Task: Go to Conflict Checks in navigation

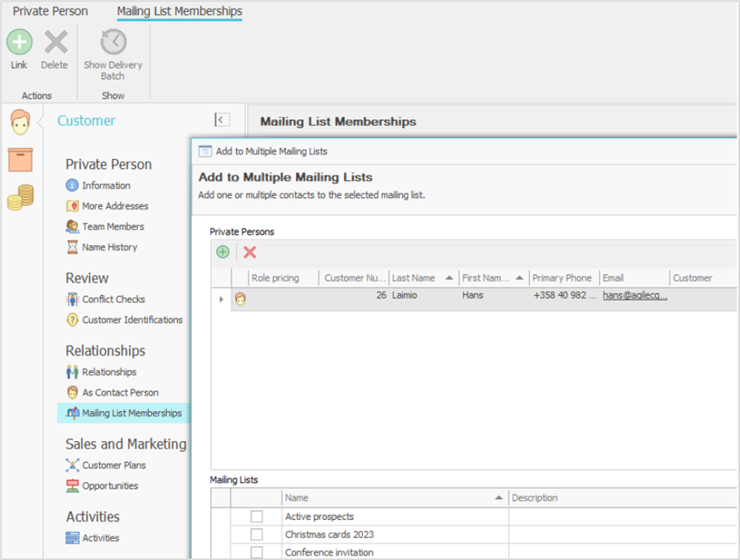Action: point(113,299)
